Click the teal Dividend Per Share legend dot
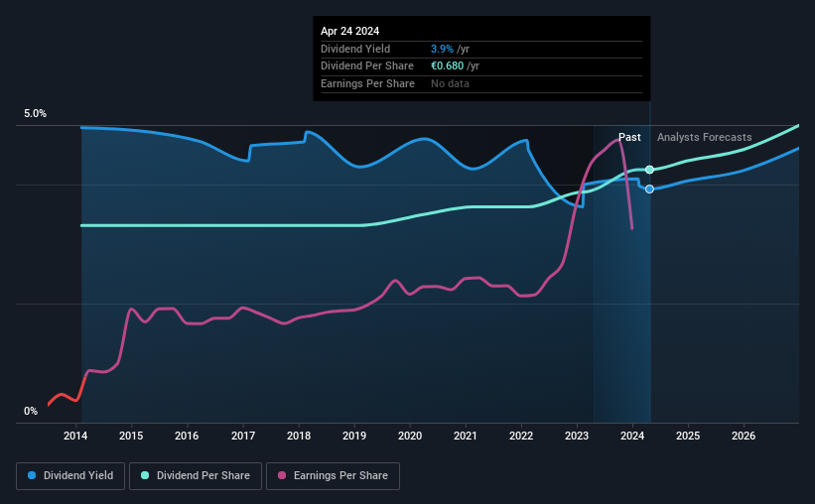The width and height of the screenshot is (815, 504). [x=145, y=475]
